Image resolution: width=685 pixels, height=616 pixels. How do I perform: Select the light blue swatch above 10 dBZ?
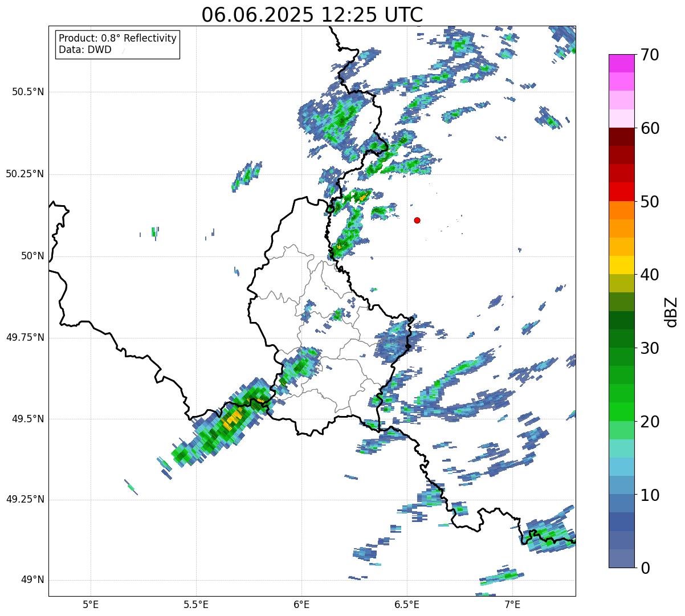(x=622, y=485)
